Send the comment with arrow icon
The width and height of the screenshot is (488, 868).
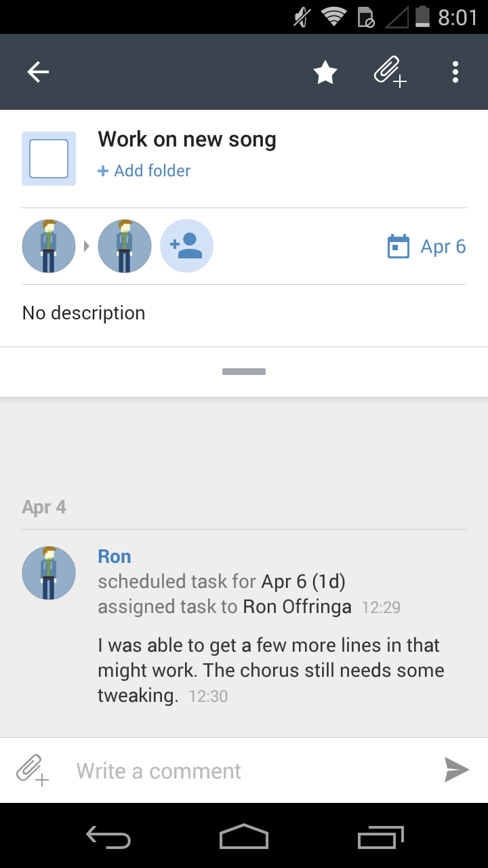point(456,770)
